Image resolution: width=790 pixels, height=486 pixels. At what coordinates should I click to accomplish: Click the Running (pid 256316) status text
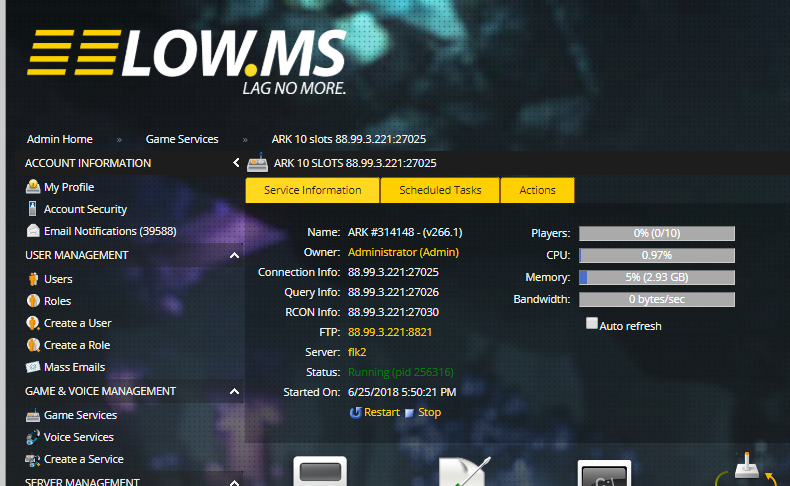[x=401, y=372]
